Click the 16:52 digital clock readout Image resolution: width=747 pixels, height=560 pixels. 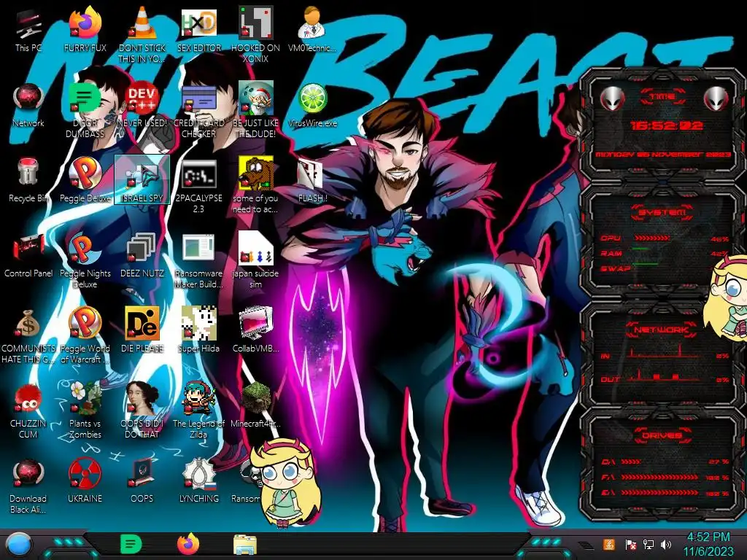click(667, 125)
